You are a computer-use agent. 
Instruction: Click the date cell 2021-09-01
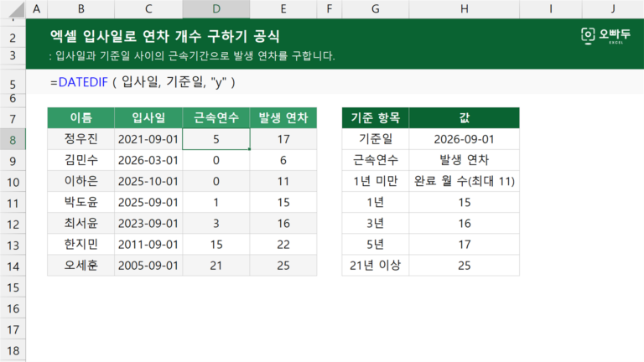point(148,139)
